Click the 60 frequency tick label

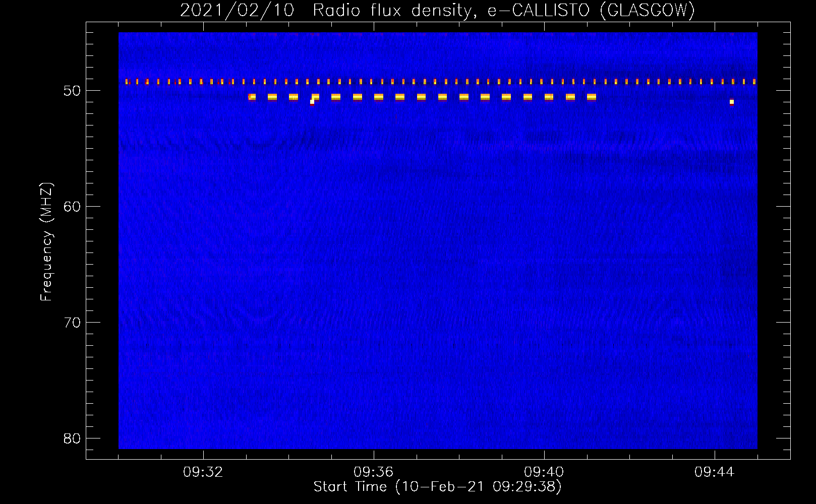pos(72,207)
